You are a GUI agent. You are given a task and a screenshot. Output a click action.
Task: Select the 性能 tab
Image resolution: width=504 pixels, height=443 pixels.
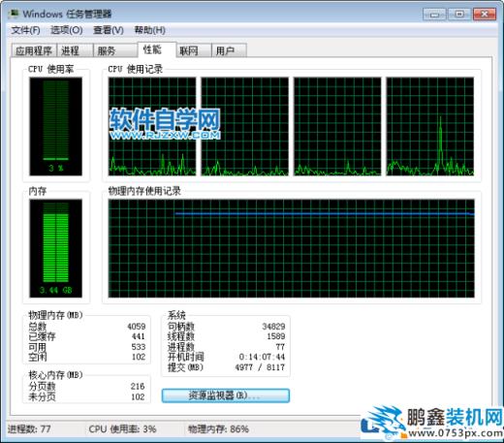157,49
